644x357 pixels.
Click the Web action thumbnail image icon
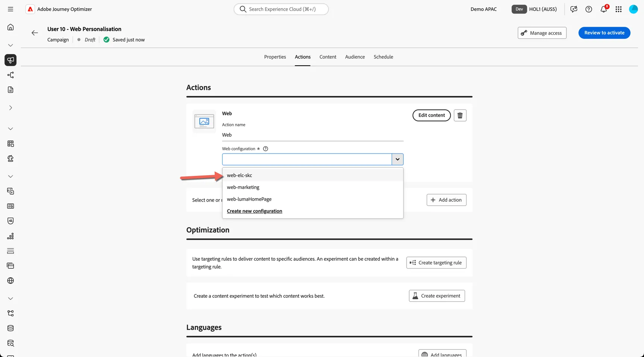[204, 121]
